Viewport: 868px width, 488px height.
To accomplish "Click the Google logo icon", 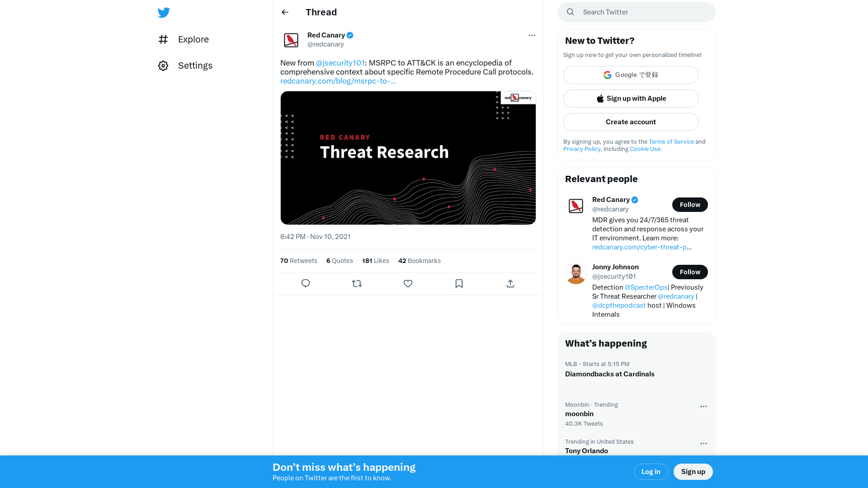I will 608,75.
